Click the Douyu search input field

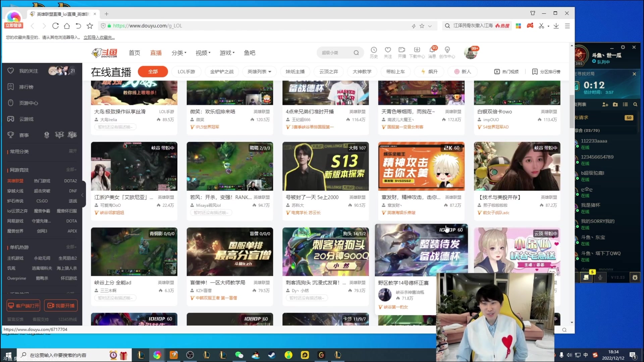335,53
